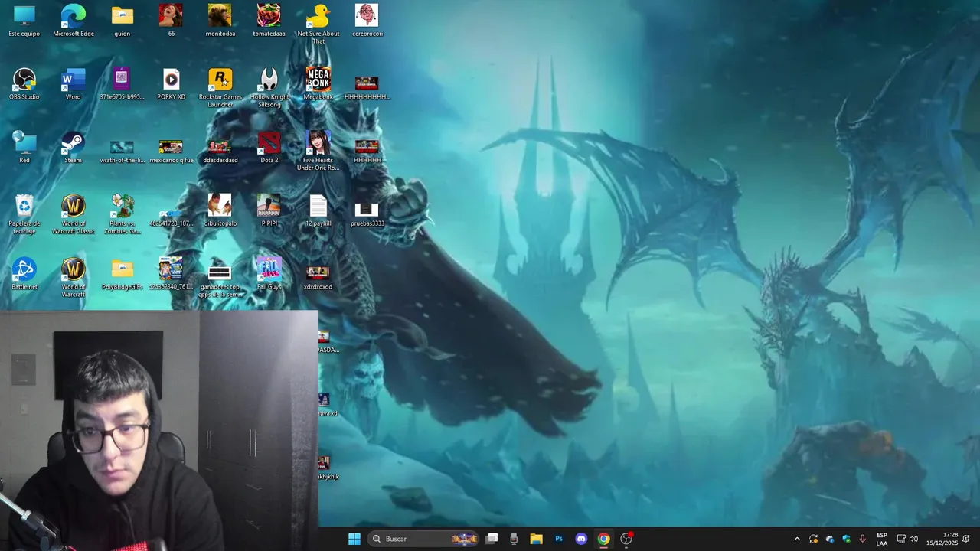Select the Megabonk game shortcut
This screenshot has height=551, width=980.
pyautogui.click(x=318, y=84)
